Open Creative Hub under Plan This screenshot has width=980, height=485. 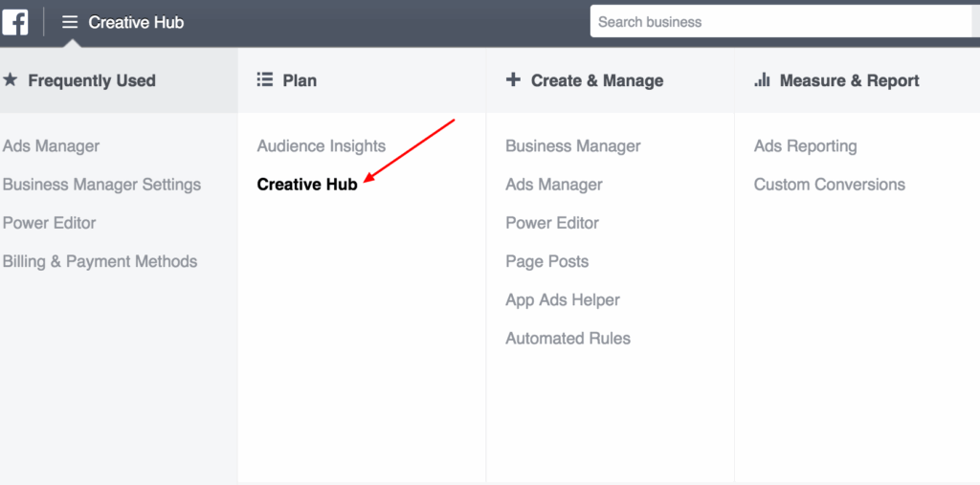point(307,185)
